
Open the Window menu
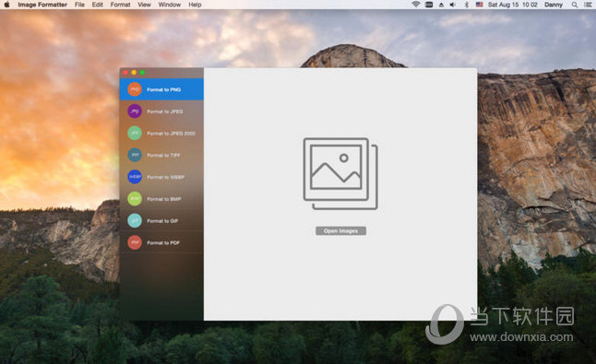(x=170, y=5)
